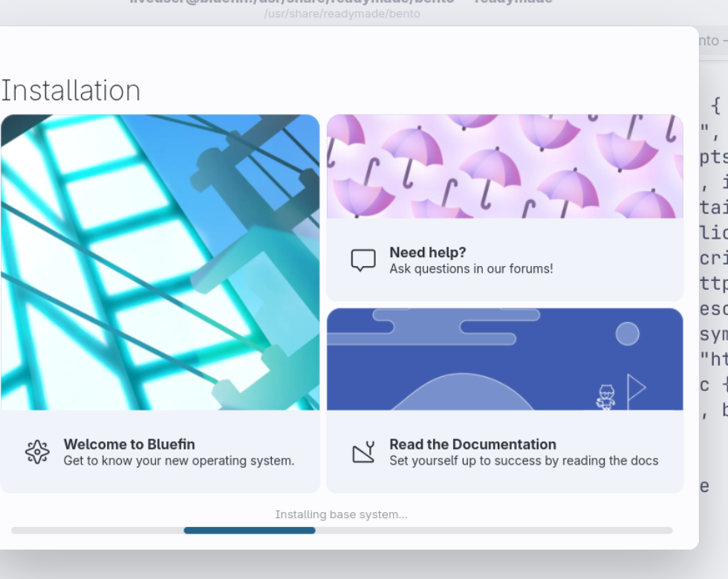Click 'Get to know your new operating system.'
728x579 pixels.
179,461
